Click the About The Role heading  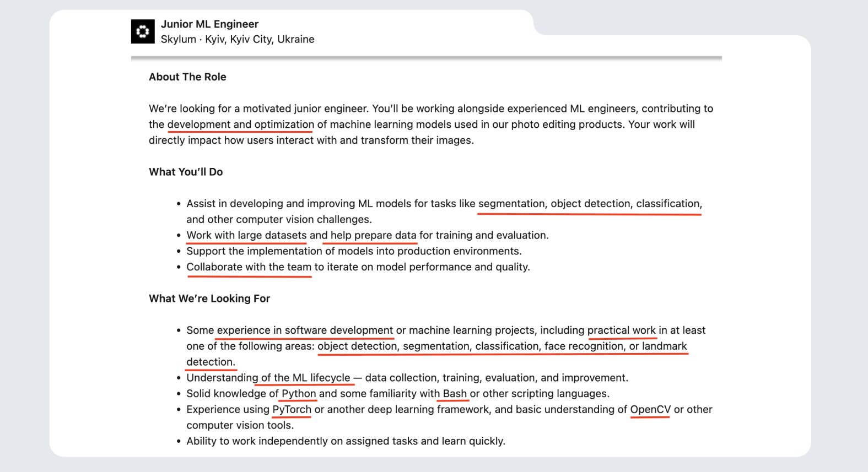tap(187, 77)
